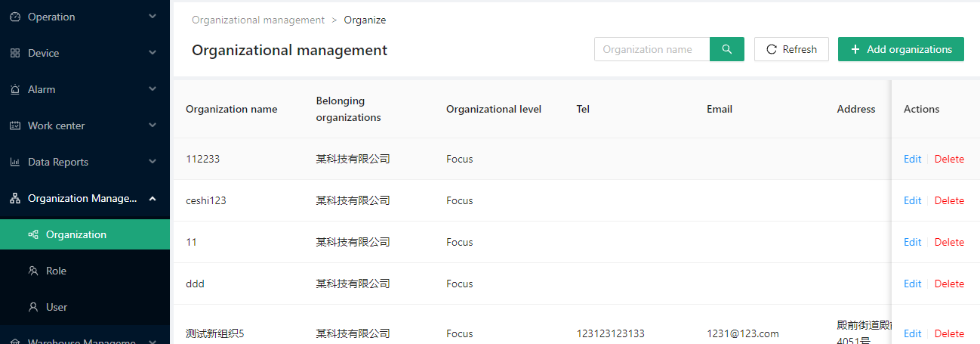Delete the ddd organization row
The image size is (980, 344).
coord(949,284)
